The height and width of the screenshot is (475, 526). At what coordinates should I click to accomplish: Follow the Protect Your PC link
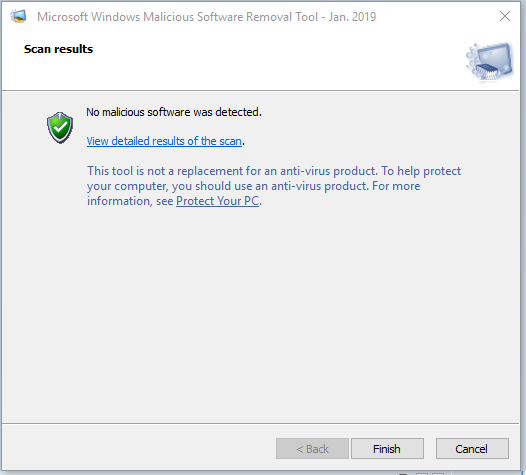[x=217, y=201]
